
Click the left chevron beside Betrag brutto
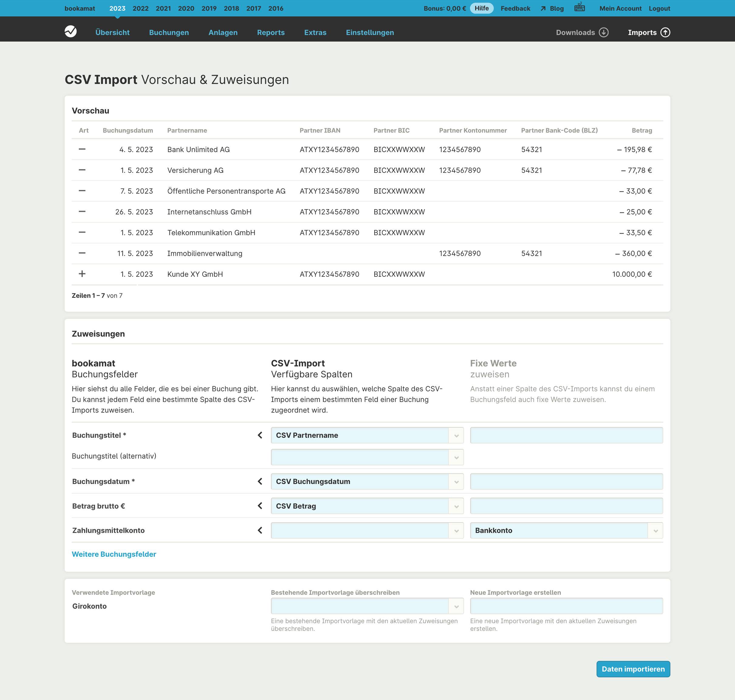260,506
